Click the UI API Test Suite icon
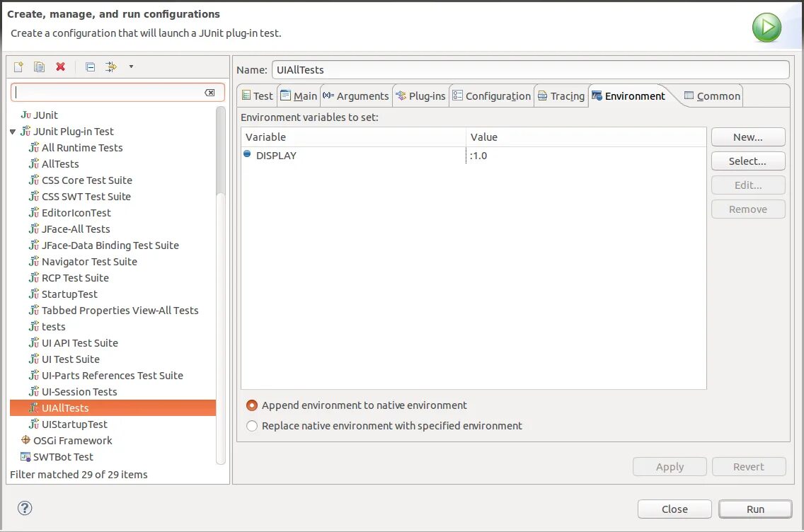 pos(34,343)
